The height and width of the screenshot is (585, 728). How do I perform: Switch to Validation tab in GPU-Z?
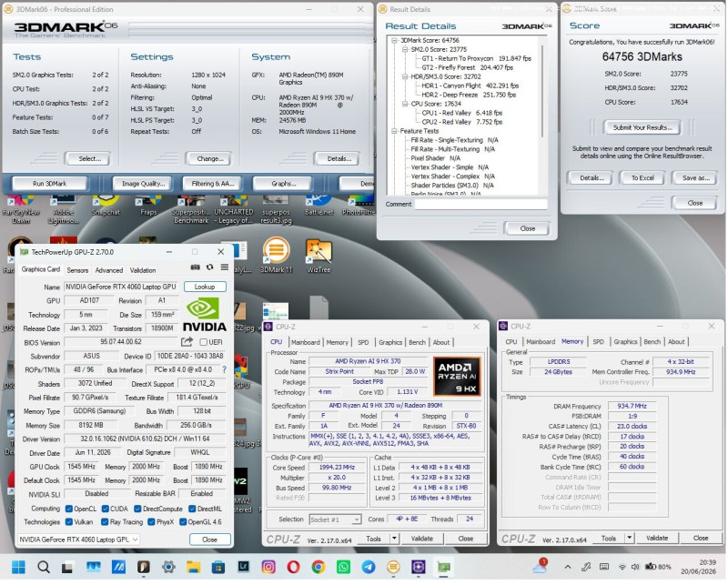[143, 271]
